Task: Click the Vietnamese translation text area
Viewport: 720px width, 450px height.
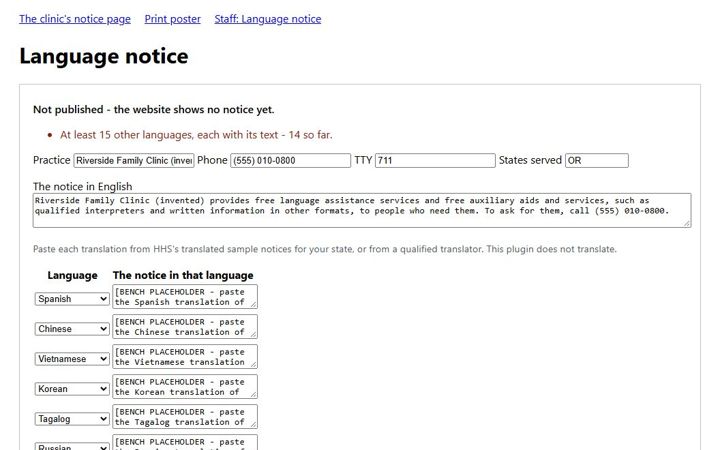Action: [185, 357]
